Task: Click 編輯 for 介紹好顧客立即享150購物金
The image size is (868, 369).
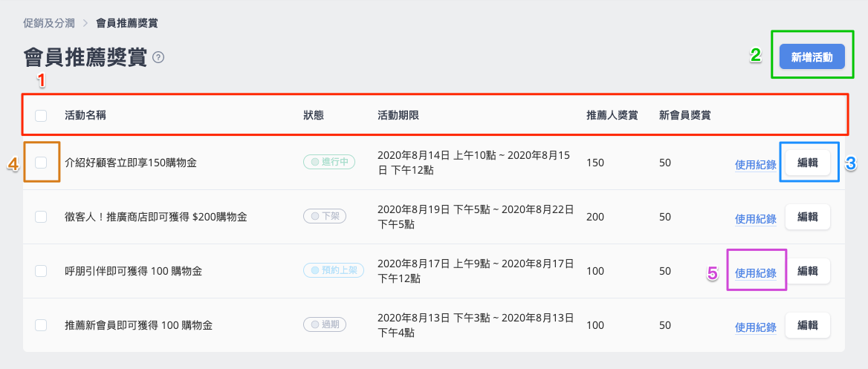Action: tap(808, 163)
